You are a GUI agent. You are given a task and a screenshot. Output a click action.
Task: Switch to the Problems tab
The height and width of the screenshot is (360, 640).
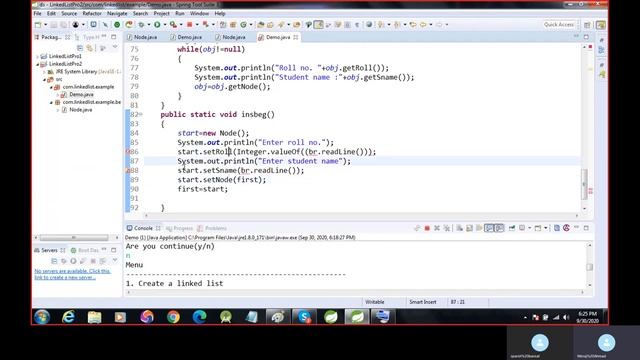coord(212,228)
